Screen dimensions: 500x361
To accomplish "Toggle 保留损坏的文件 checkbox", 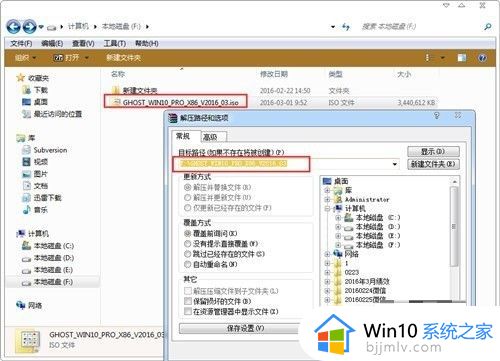I will [x=188, y=301].
